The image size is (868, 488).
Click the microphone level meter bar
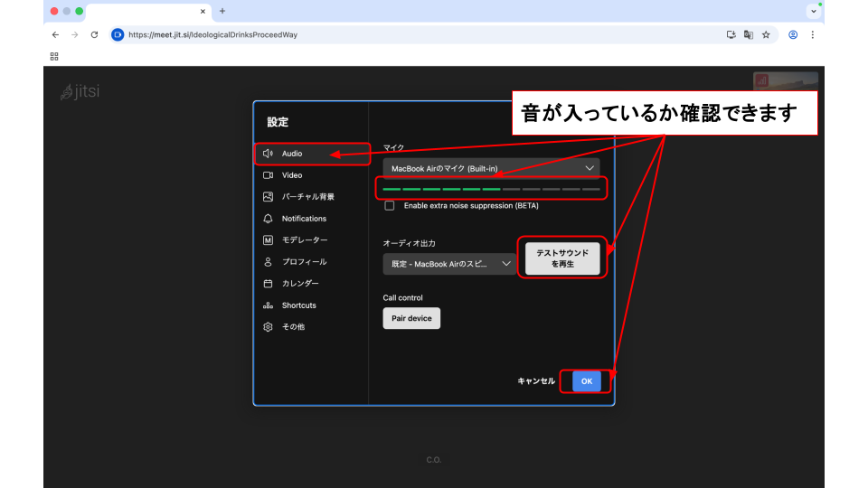(x=491, y=189)
